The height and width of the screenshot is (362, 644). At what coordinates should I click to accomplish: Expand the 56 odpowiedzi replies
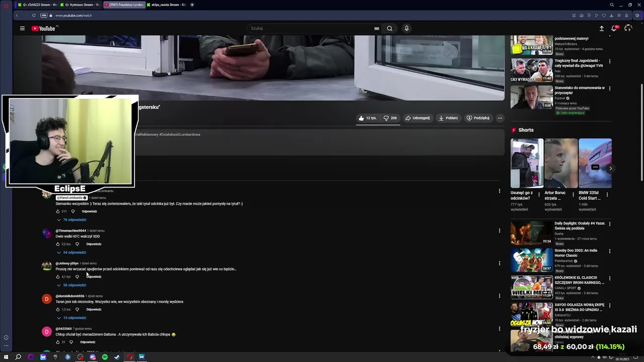pos(71,285)
